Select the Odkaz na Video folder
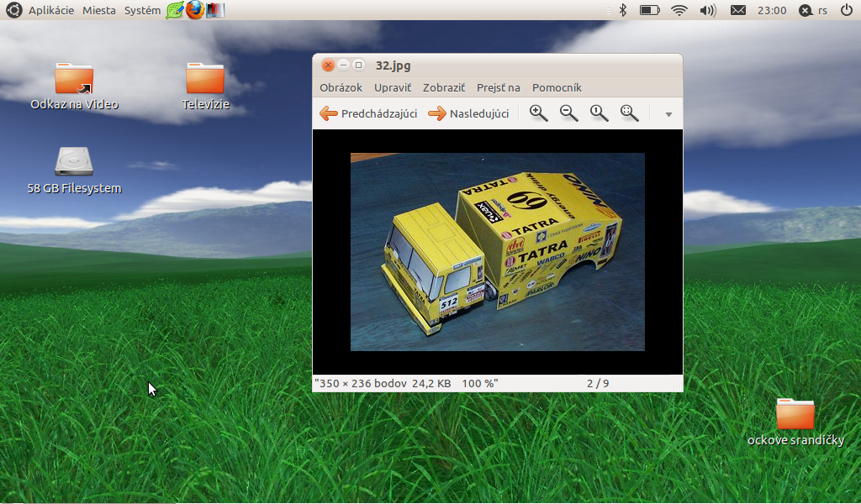Screen dimensions: 861x504 tap(74, 87)
